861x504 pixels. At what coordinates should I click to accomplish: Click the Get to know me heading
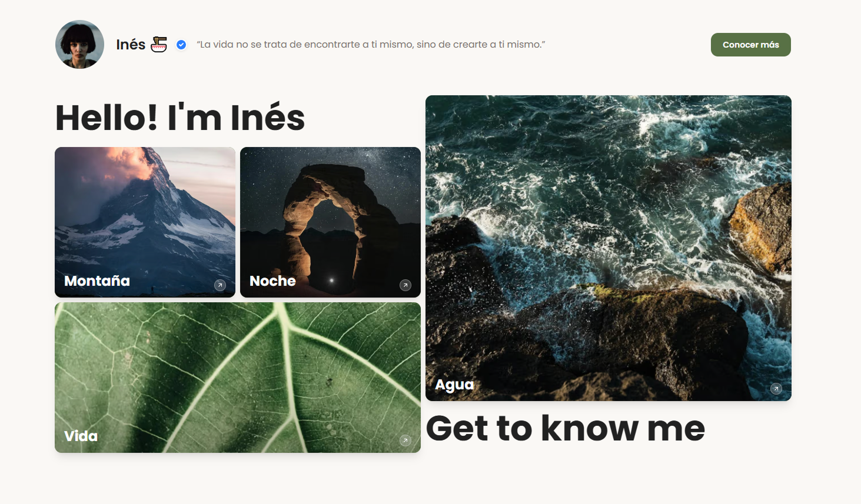pyautogui.click(x=565, y=428)
